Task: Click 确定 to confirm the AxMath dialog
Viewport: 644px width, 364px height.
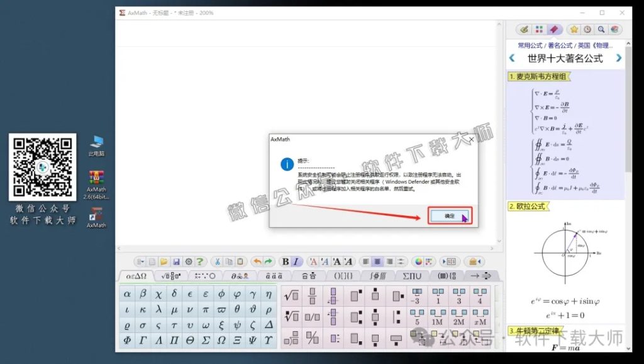Action: [x=450, y=215]
